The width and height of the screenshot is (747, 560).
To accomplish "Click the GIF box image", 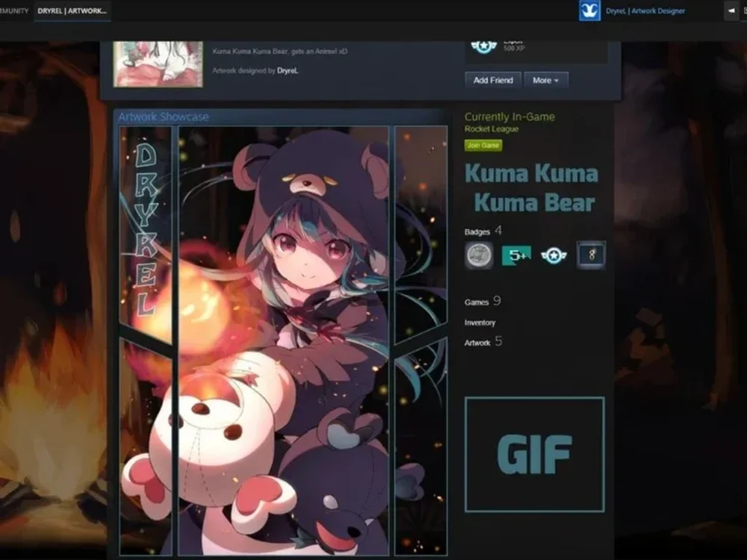I will pyautogui.click(x=535, y=454).
